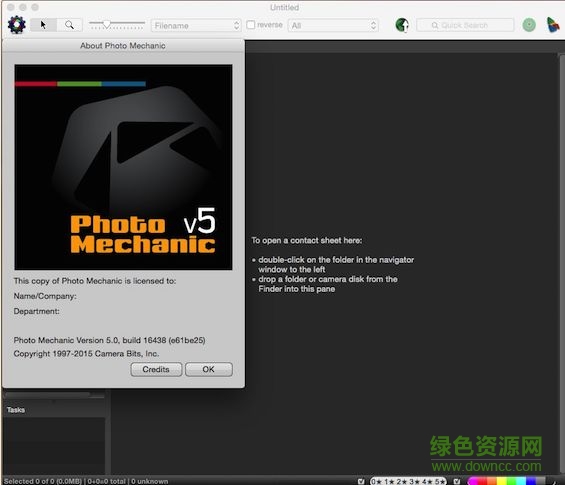Select the red color class swatch
The width and height of the screenshot is (565, 485).
(x=482, y=481)
